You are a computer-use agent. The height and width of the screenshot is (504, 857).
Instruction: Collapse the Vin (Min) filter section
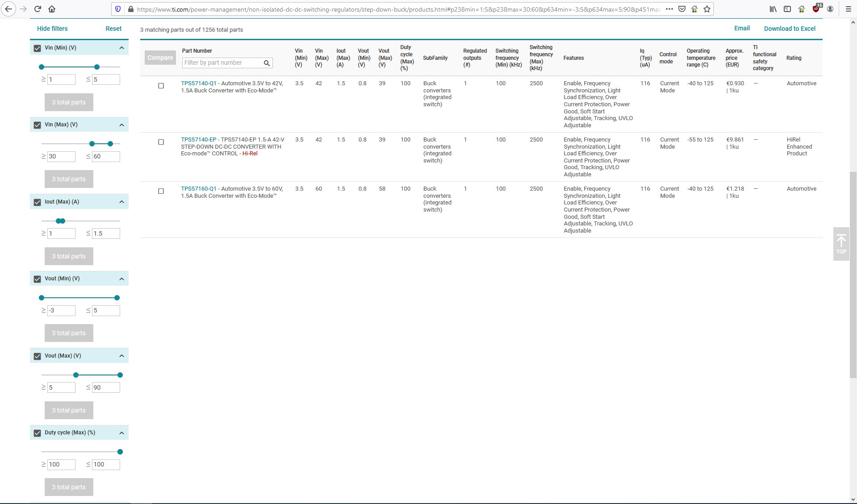coord(121,48)
